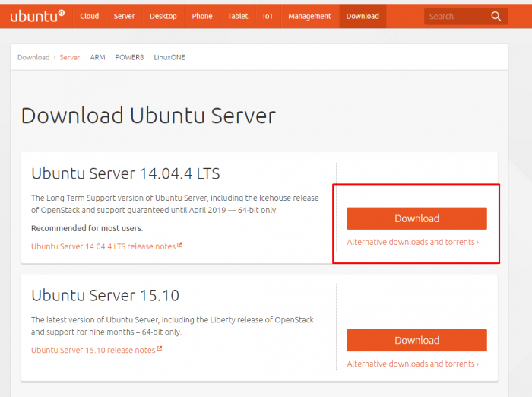This screenshot has height=397, width=532.
Task: Switch to the POWER8 download tab
Action: pyautogui.click(x=129, y=57)
